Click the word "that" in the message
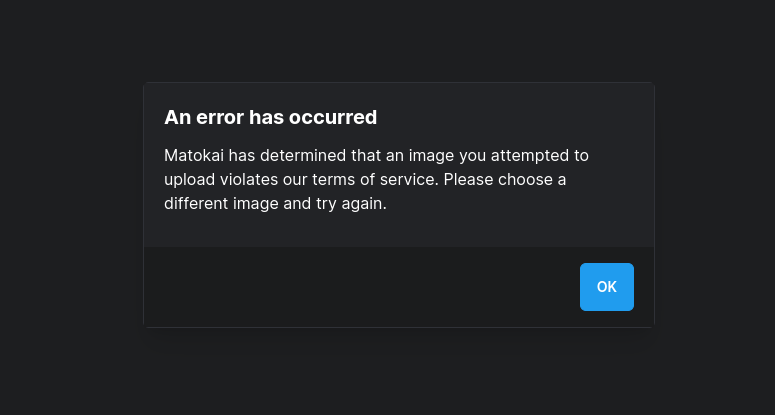Screen dimensions: 775x415 pyautogui.click(x=366, y=156)
